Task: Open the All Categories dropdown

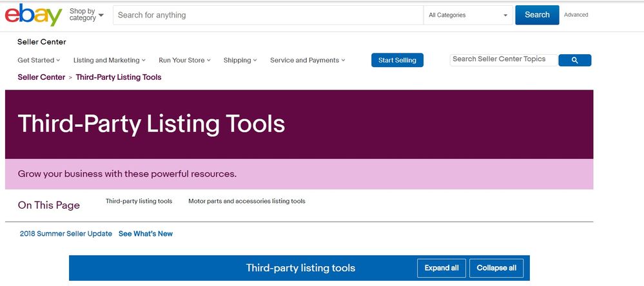Action: click(468, 15)
